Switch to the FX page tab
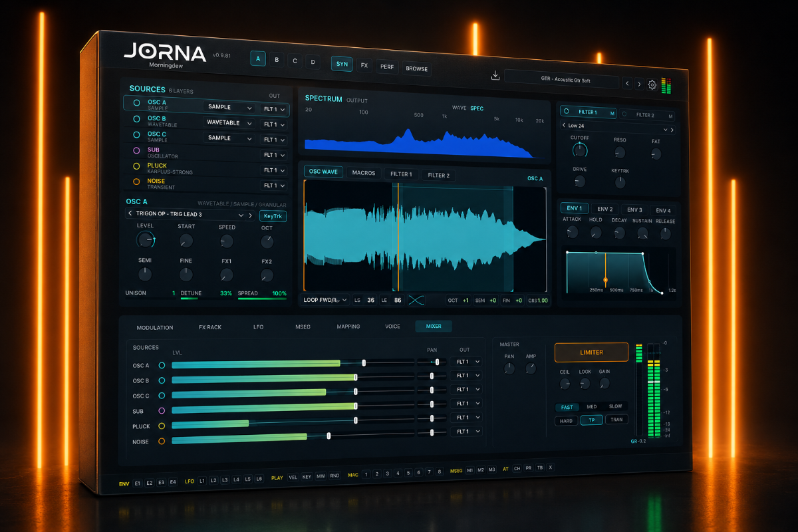Viewport: 798px width, 532px height. coord(364,66)
